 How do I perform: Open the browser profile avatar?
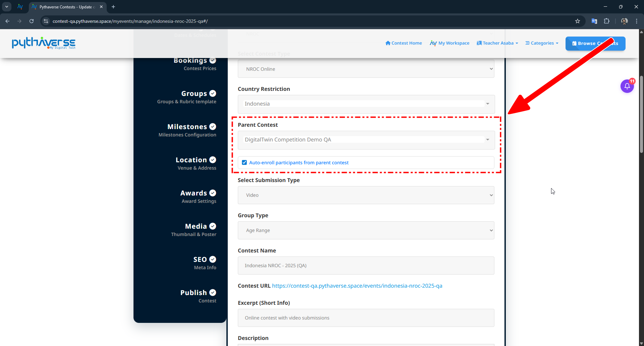[x=624, y=21]
